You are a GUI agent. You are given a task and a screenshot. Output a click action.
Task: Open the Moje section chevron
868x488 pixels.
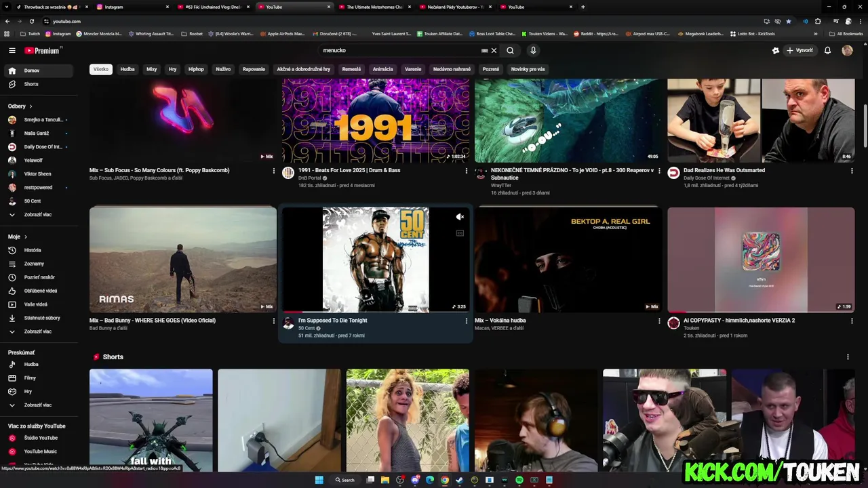(x=26, y=237)
